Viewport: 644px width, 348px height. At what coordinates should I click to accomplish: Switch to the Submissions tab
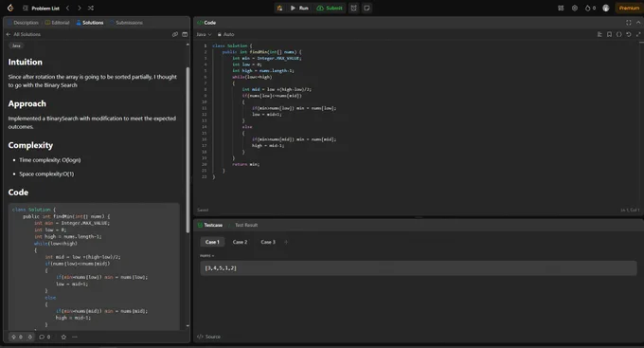(x=126, y=23)
